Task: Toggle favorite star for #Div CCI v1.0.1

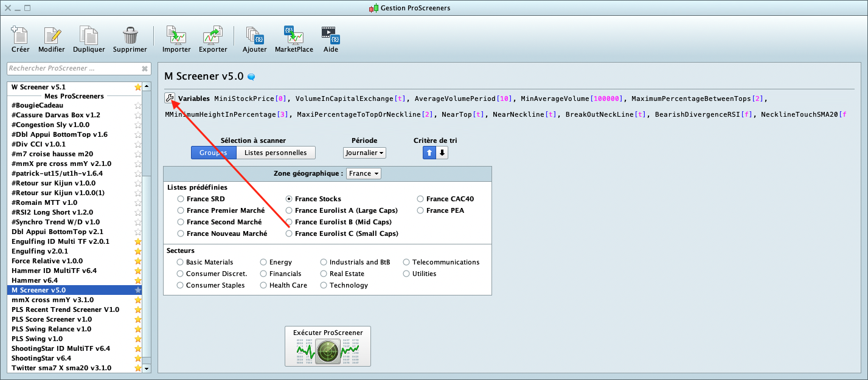Action: pyautogui.click(x=137, y=144)
